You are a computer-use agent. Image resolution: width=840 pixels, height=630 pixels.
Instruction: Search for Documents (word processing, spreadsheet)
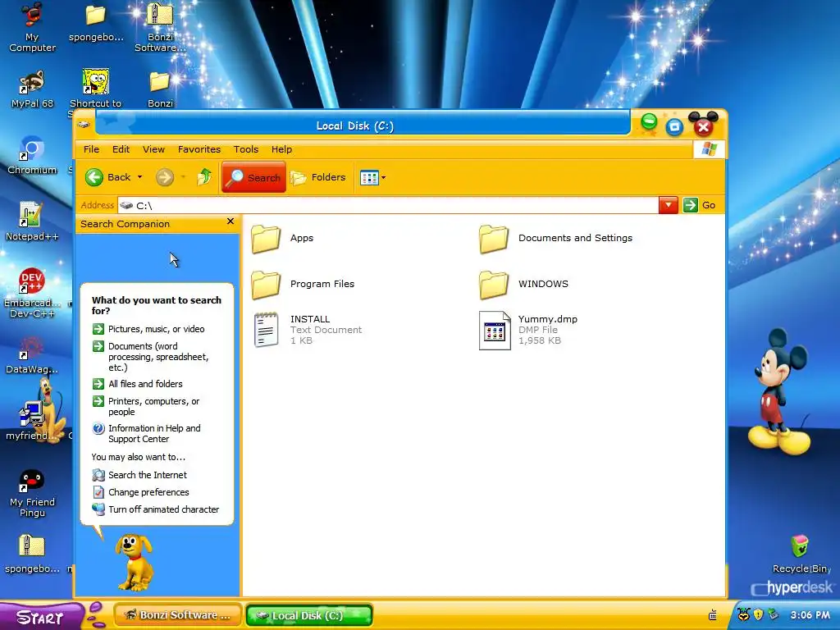151,357
